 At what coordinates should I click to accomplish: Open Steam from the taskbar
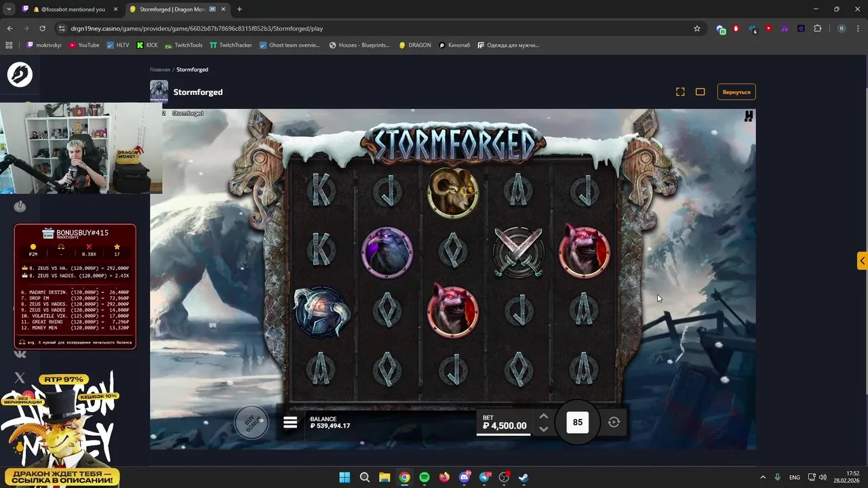pyautogui.click(x=524, y=477)
